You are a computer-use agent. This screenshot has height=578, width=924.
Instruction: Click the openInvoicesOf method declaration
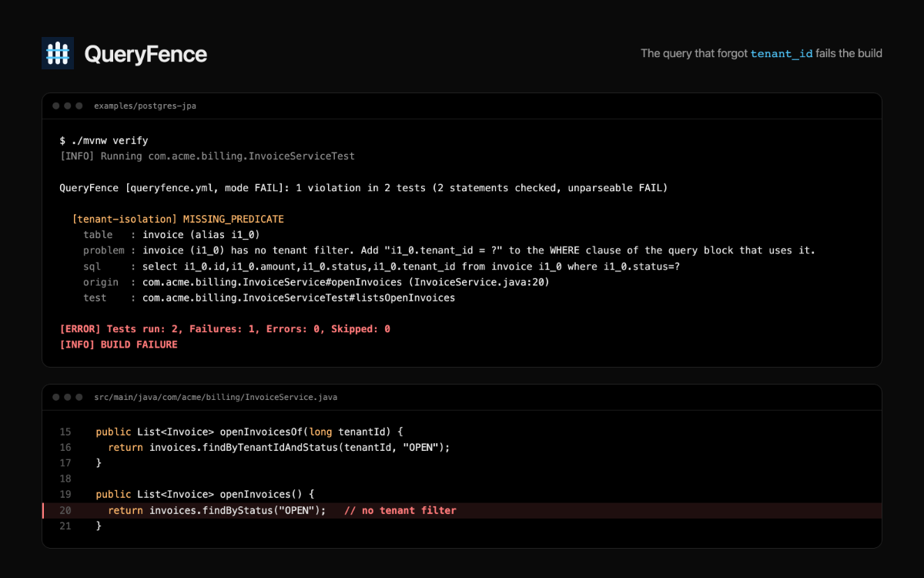[249, 432]
